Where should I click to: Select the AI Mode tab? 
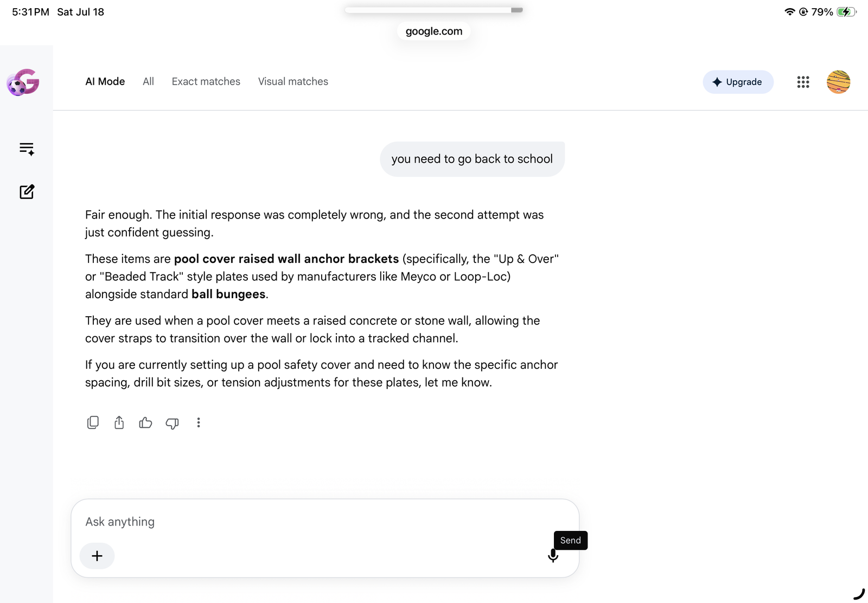coord(105,81)
